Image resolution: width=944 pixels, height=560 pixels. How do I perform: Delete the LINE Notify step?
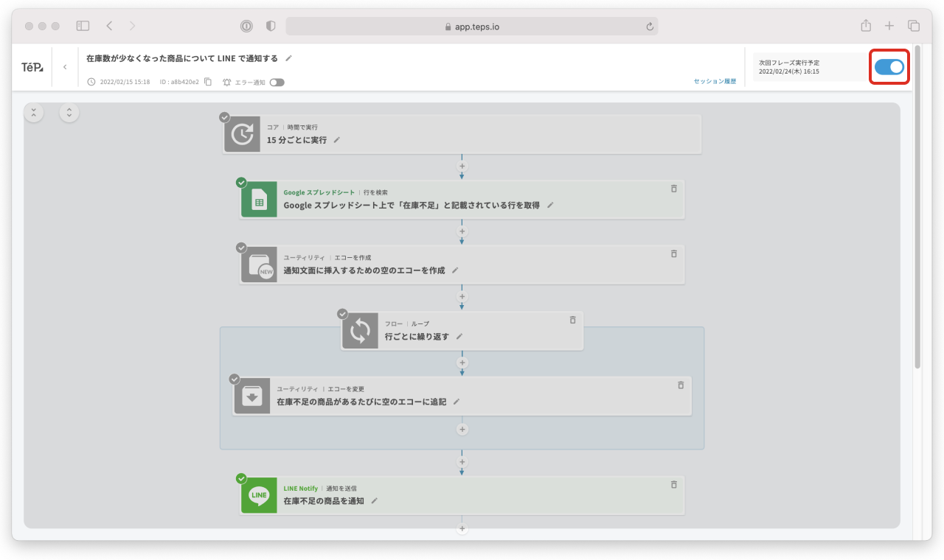pos(673,485)
